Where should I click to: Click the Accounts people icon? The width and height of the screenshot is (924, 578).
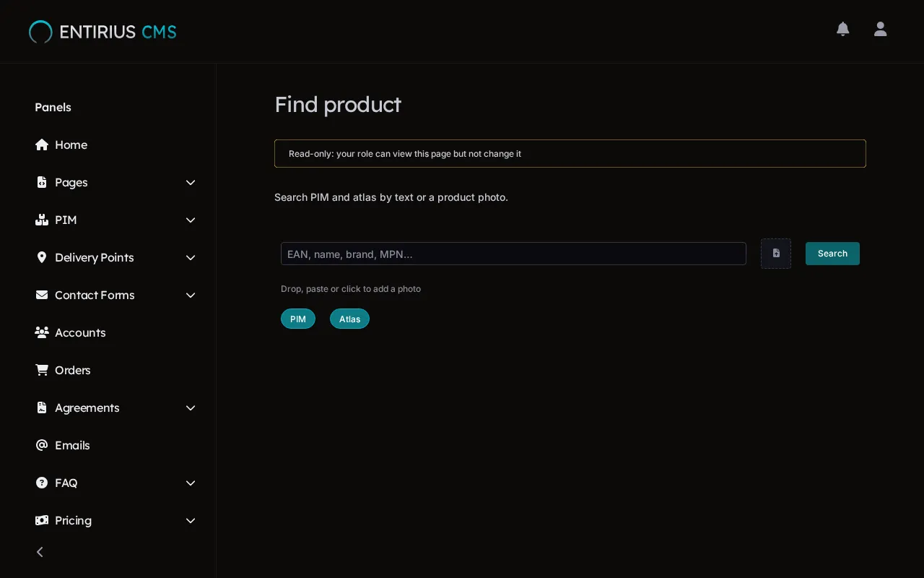pyautogui.click(x=42, y=332)
